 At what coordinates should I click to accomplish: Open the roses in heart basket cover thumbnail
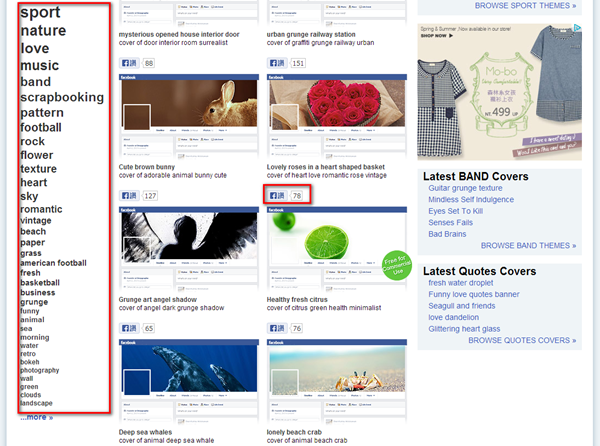coord(337,116)
